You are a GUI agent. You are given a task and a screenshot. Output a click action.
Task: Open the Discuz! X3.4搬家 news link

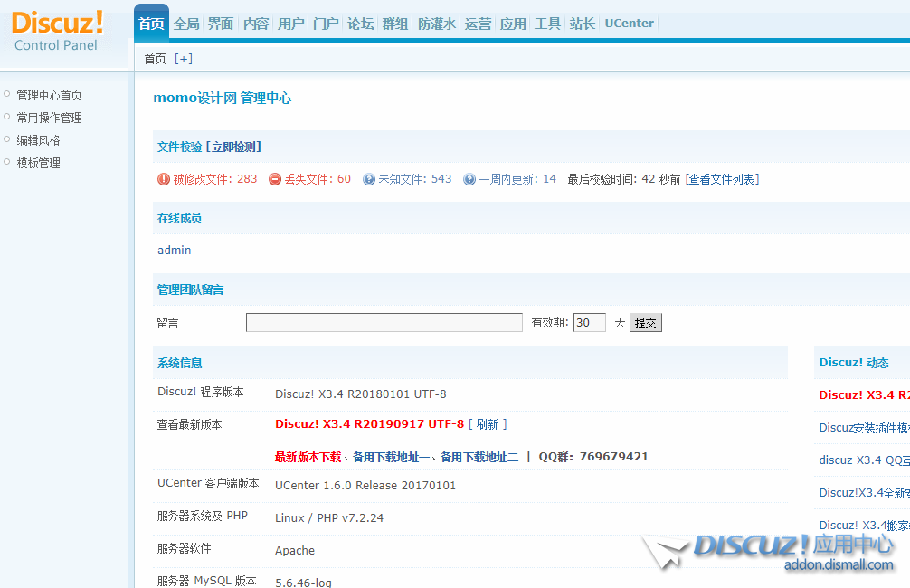coord(864,526)
